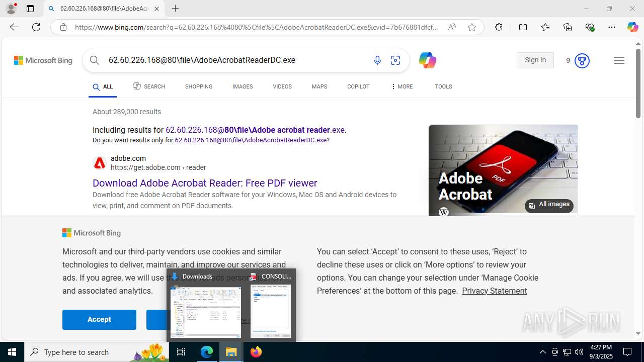644x362 pixels.
Task: Launch Firefox from taskbar
Action: click(256, 352)
